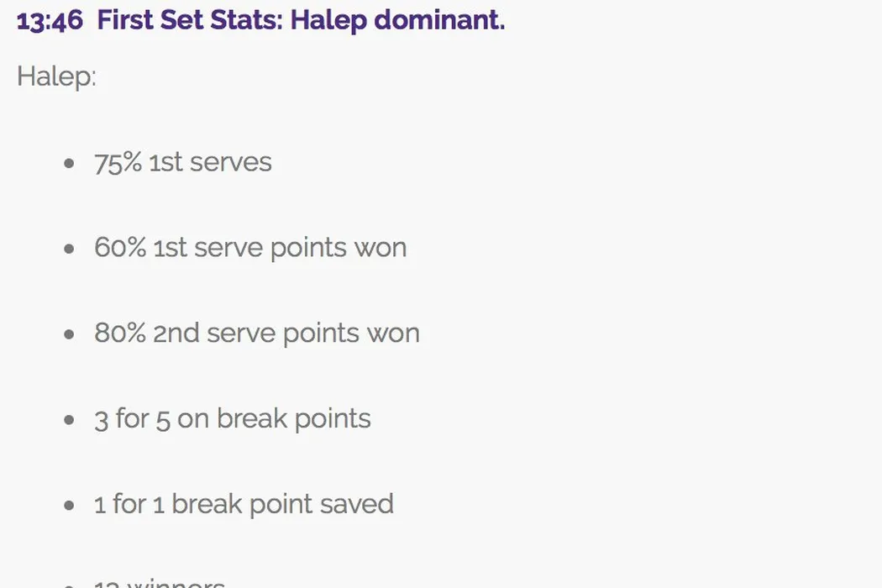The height and width of the screenshot is (588, 882).
Task: Click the bullet before "80% 2nd serve"
Action: tap(69, 334)
